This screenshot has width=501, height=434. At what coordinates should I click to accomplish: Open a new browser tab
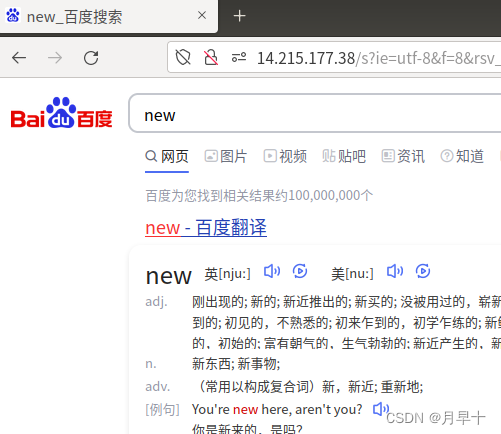(x=239, y=16)
